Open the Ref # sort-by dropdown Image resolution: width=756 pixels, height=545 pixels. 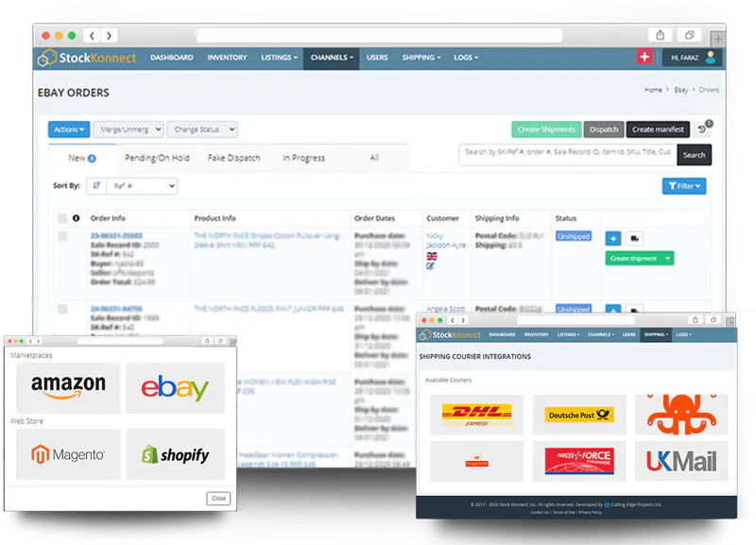pos(143,185)
